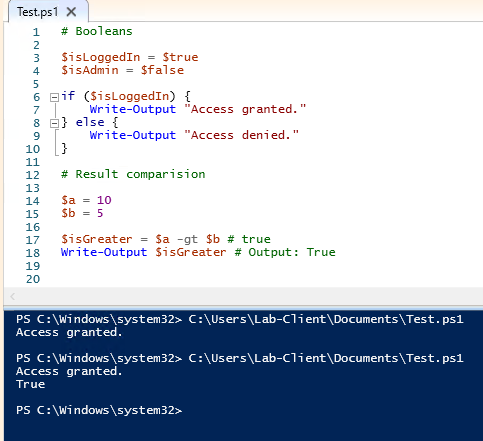
Task: Close the Test.ps1 tab
Action: [x=71, y=12]
